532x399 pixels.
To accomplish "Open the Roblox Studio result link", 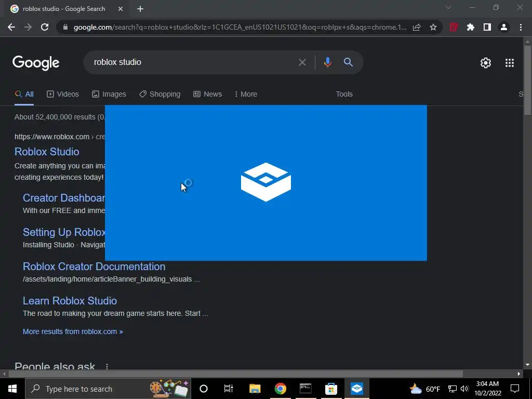I will pyautogui.click(x=47, y=152).
